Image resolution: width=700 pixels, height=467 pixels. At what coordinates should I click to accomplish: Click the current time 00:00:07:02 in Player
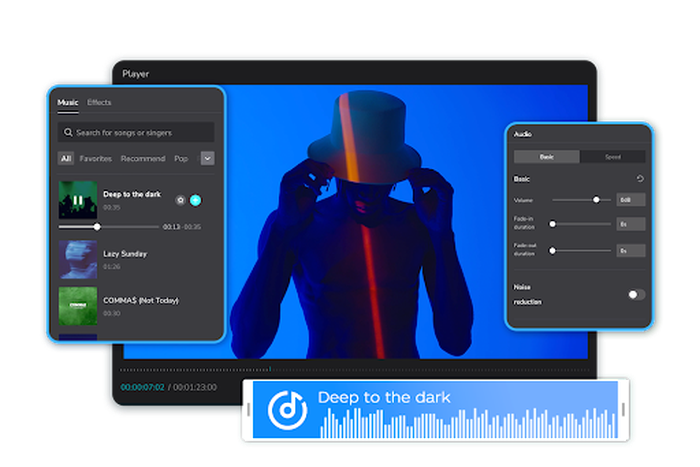click(142, 387)
